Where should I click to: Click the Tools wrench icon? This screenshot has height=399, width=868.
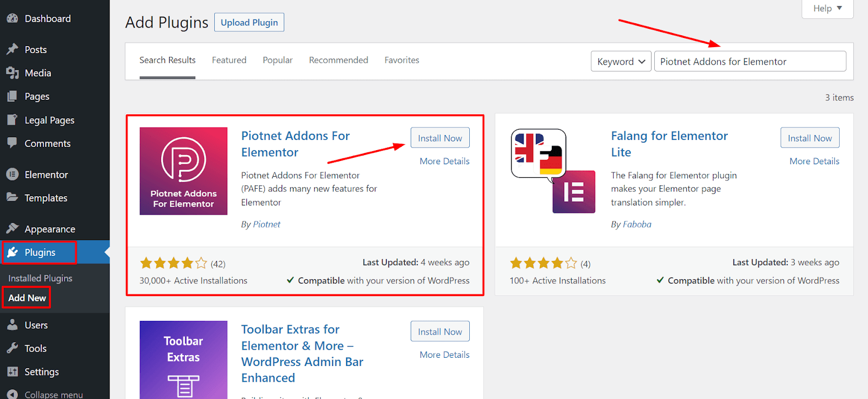12,348
